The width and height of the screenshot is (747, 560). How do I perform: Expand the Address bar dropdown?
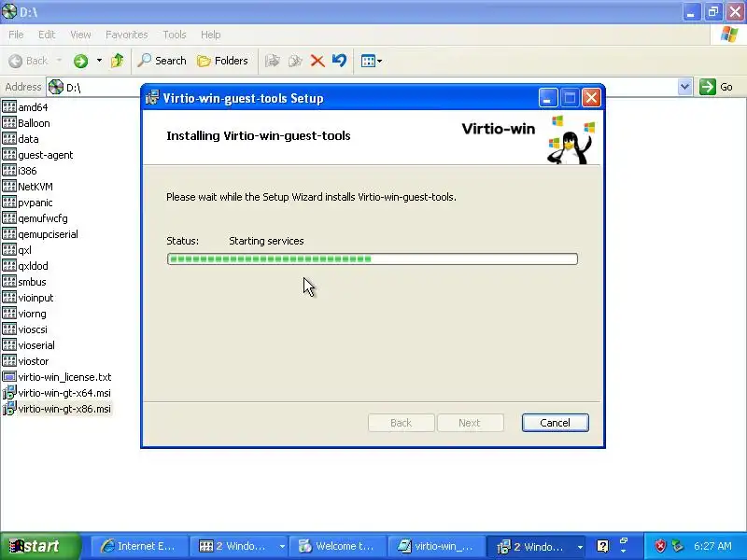pyautogui.click(x=684, y=87)
